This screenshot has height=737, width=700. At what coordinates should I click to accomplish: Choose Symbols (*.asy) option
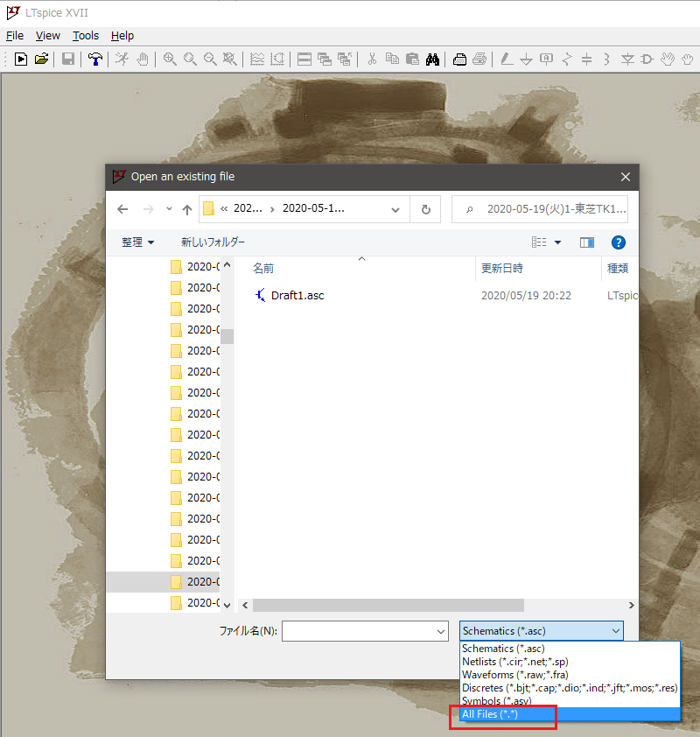[x=570, y=700]
